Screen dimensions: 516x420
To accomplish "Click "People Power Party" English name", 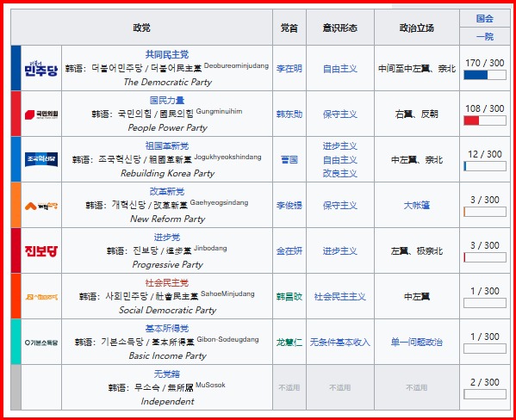I will pyautogui.click(x=167, y=127).
